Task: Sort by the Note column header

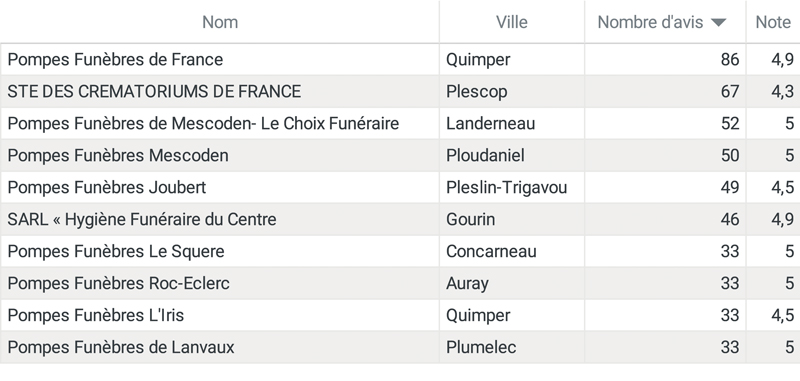Action: (x=773, y=22)
